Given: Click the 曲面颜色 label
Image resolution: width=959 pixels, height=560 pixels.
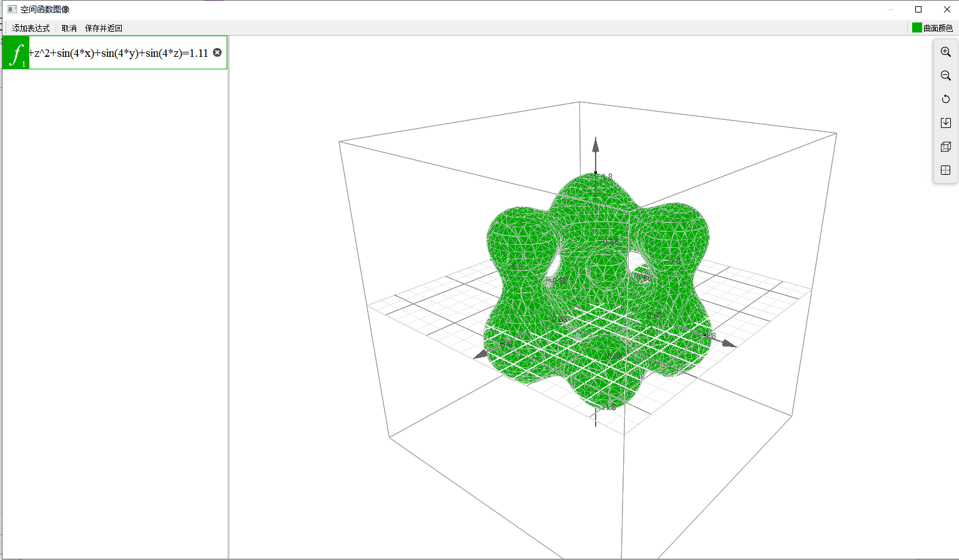Looking at the screenshot, I should [938, 28].
